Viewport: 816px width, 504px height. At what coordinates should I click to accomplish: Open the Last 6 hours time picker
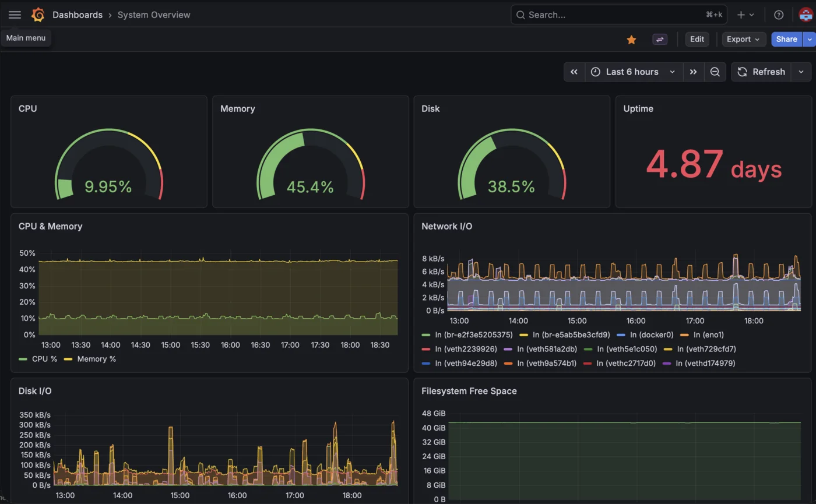tap(634, 72)
